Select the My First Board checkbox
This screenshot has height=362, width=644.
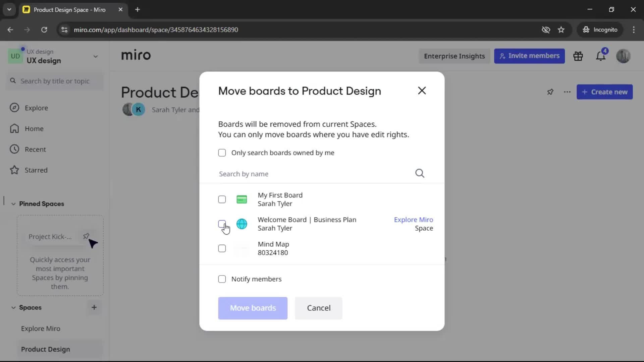click(222, 199)
